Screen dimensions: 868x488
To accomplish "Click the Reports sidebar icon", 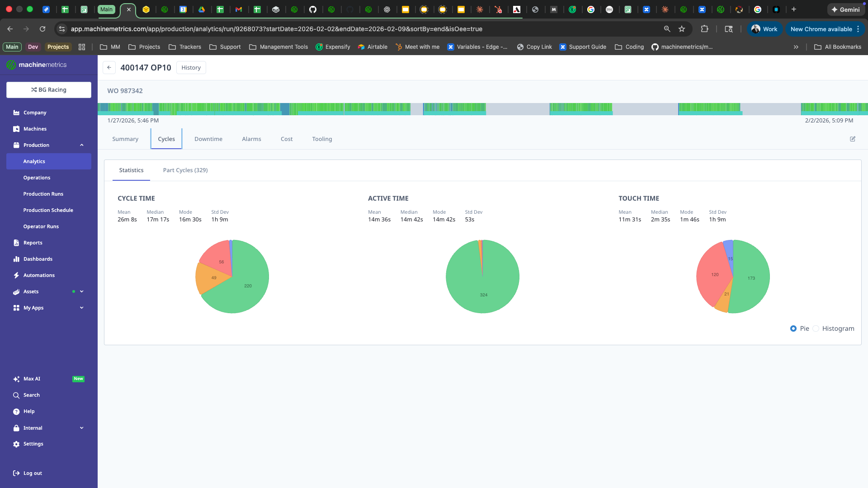I will [16, 243].
